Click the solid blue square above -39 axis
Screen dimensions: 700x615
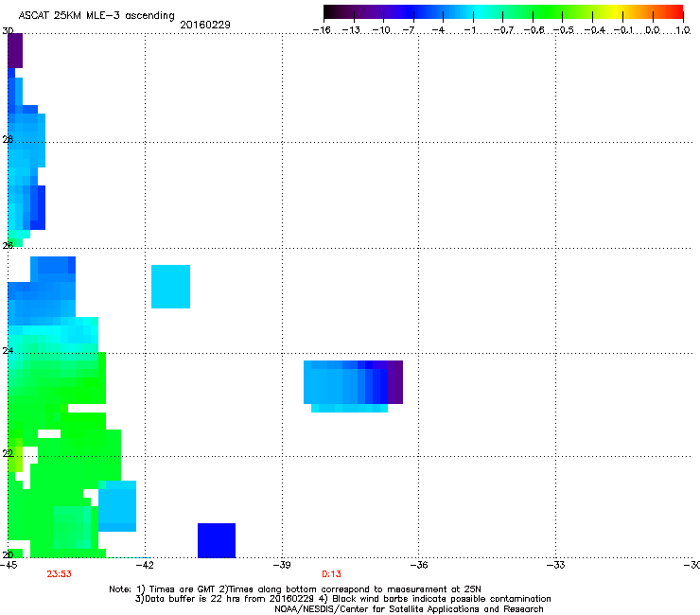[217, 540]
